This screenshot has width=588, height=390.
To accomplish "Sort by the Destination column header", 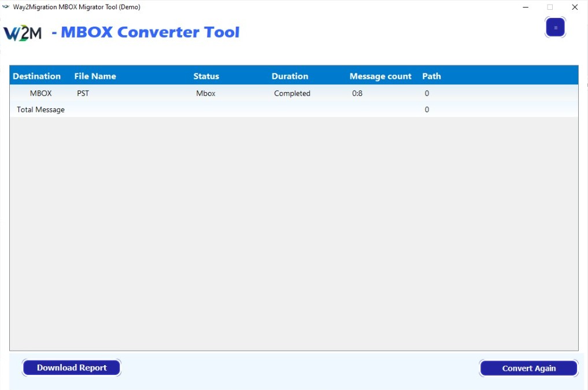I will click(36, 76).
